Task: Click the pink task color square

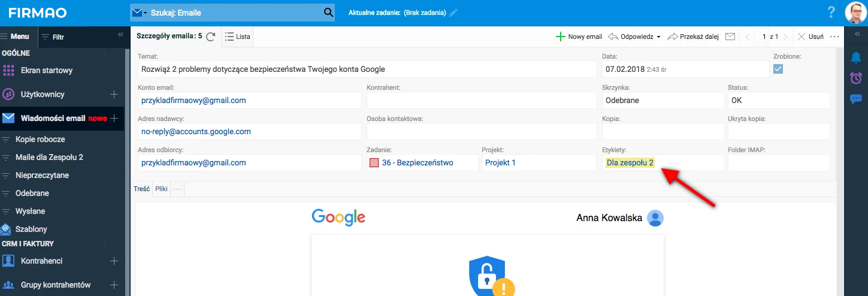Action: click(374, 163)
